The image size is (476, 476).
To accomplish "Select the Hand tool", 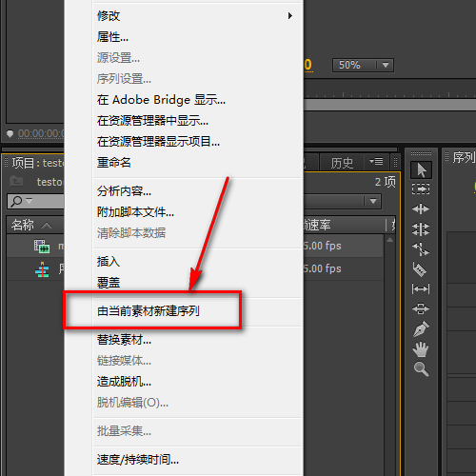I will (x=421, y=349).
